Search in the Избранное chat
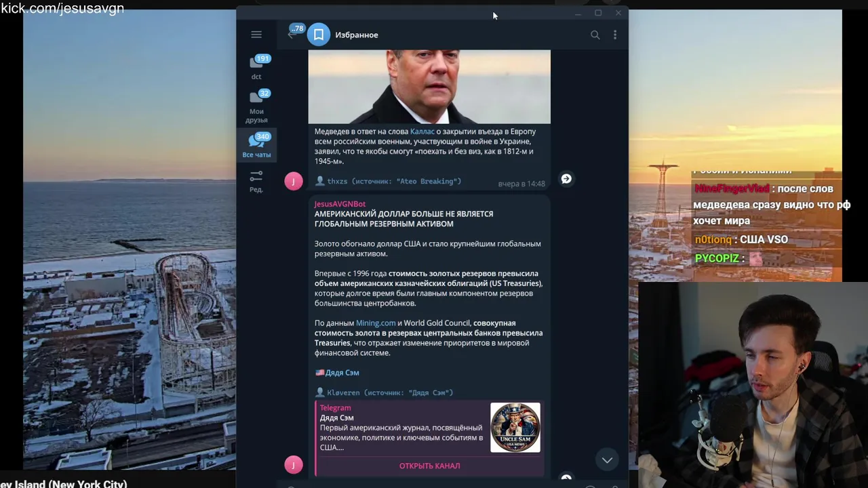 click(x=595, y=35)
